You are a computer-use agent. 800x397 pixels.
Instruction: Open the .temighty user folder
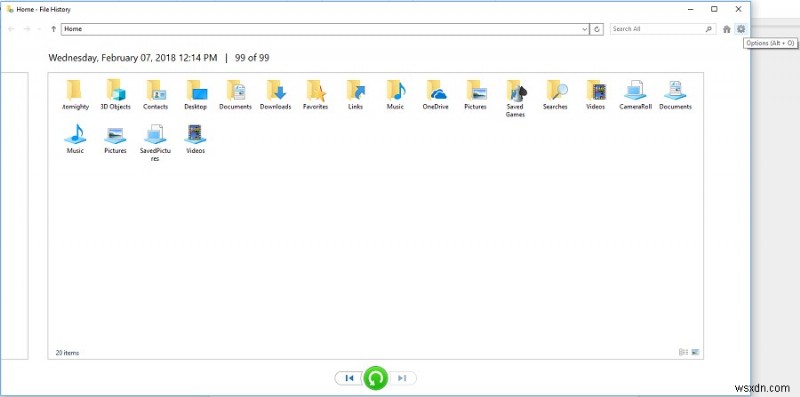pyautogui.click(x=75, y=94)
